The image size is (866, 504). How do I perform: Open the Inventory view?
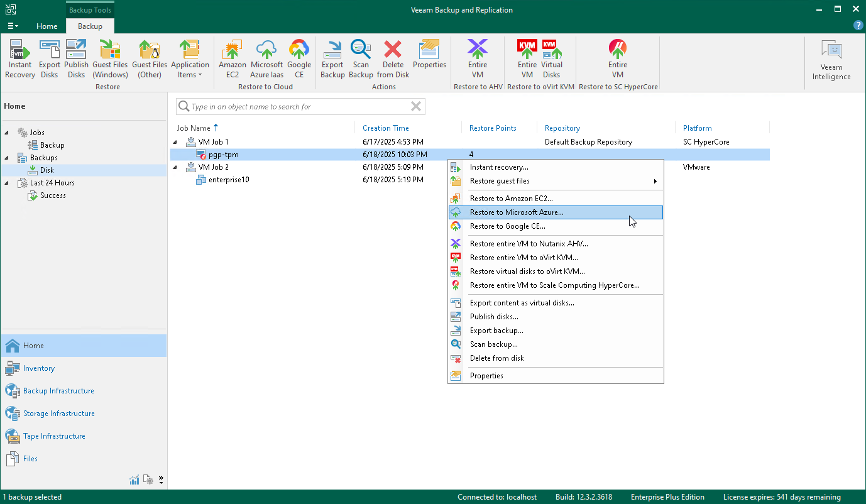[x=84, y=368]
